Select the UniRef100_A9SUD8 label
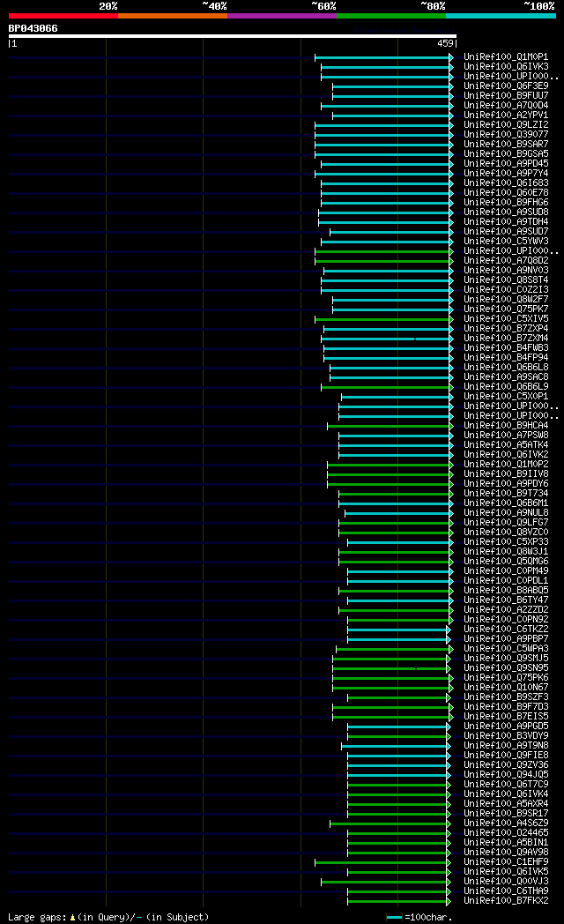The height and width of the screenshot is (924, 564). [x=506, y=212]
